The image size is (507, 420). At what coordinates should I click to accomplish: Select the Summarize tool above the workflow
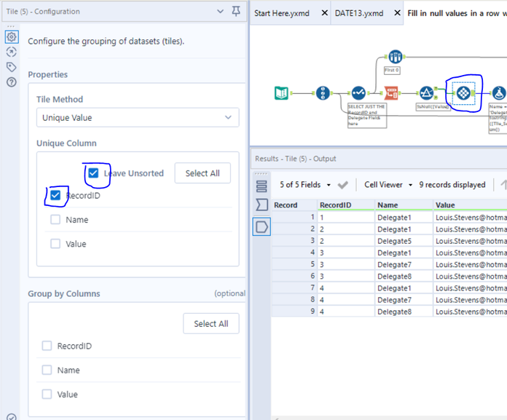pyautogui.click(x=395, y=57)
